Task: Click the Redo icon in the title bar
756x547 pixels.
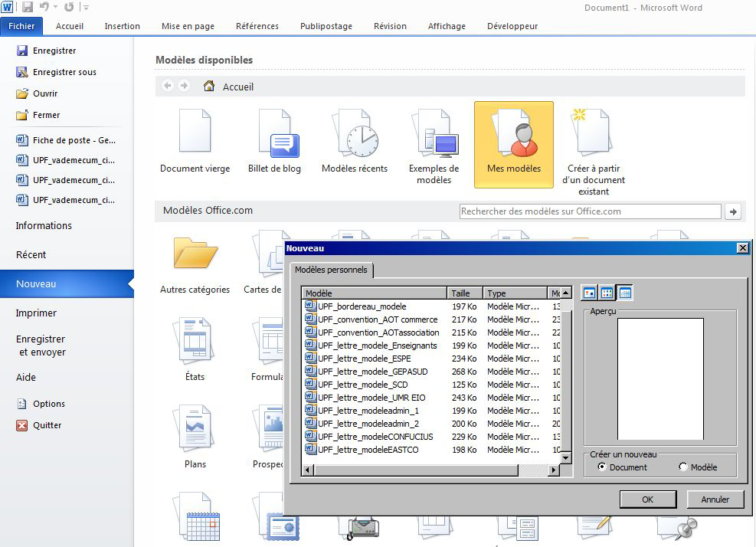Action: 69,7
